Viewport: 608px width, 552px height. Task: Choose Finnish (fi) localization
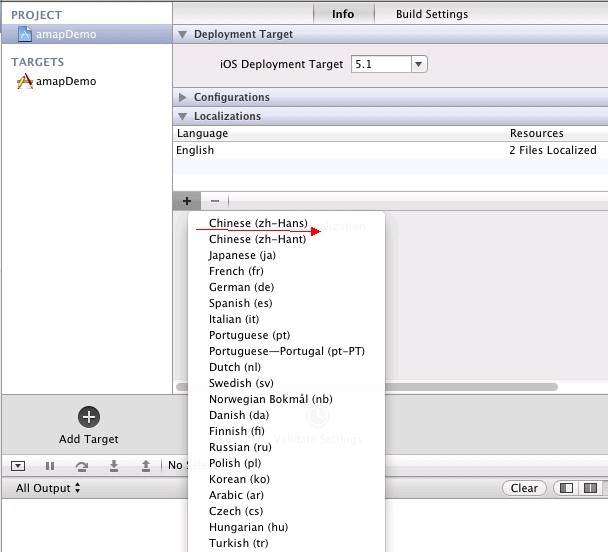point(286,431)
